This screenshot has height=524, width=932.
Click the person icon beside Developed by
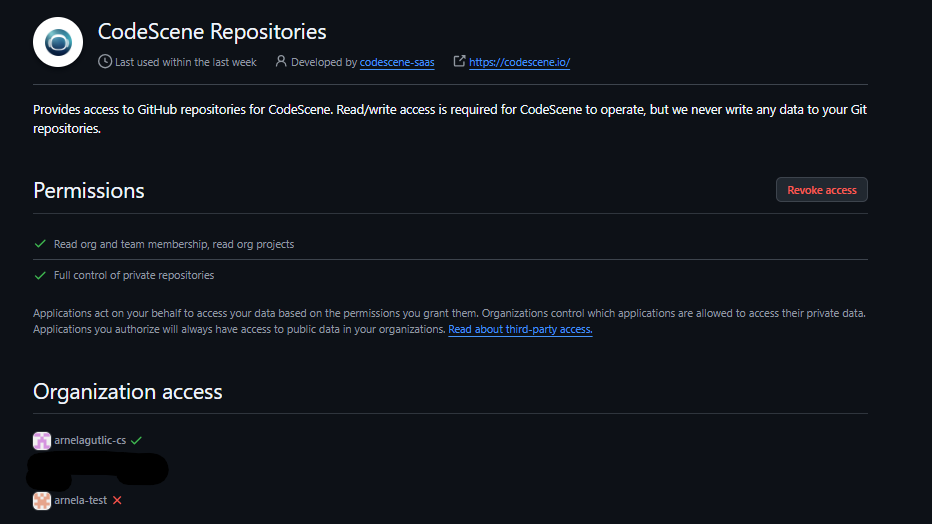click(x=281, y=61)
